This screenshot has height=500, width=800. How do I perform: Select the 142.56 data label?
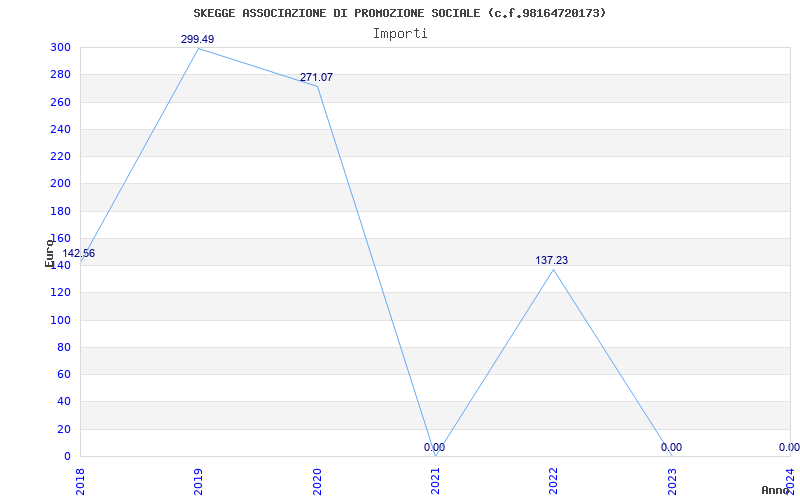(79, 254)
